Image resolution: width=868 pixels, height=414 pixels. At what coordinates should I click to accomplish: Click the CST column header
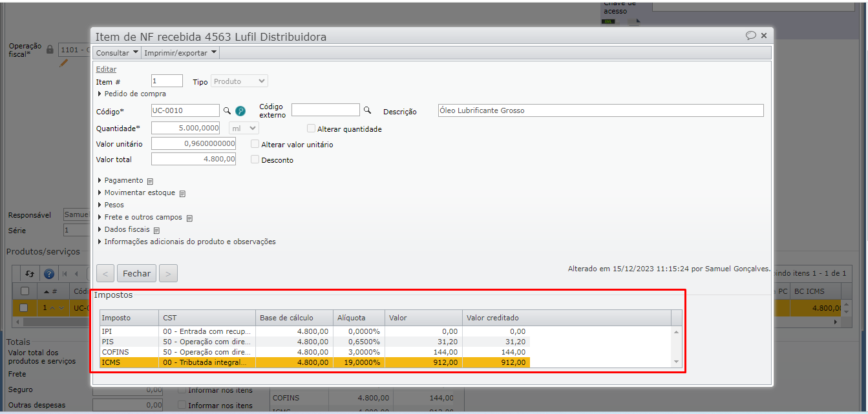[207, 318]
